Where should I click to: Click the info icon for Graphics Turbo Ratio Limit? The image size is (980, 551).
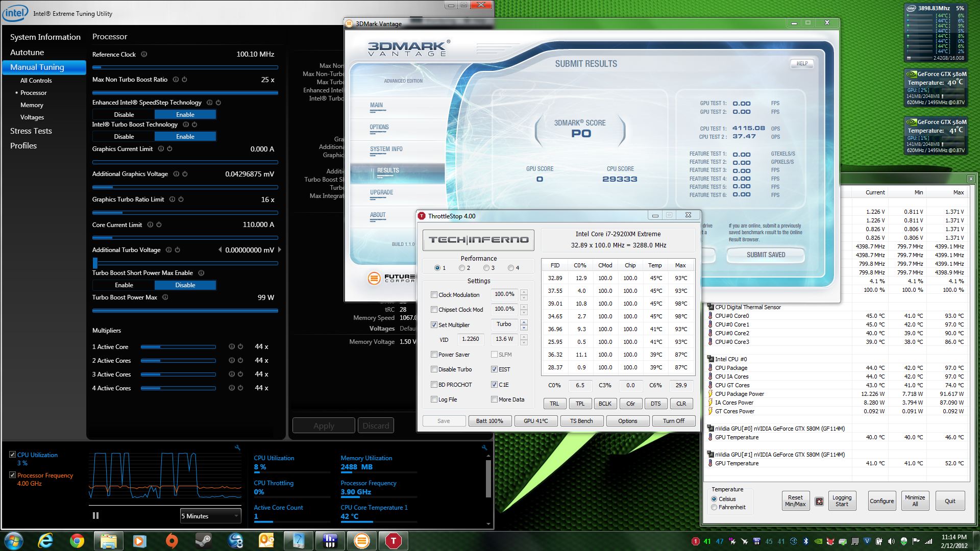[172, 199]
